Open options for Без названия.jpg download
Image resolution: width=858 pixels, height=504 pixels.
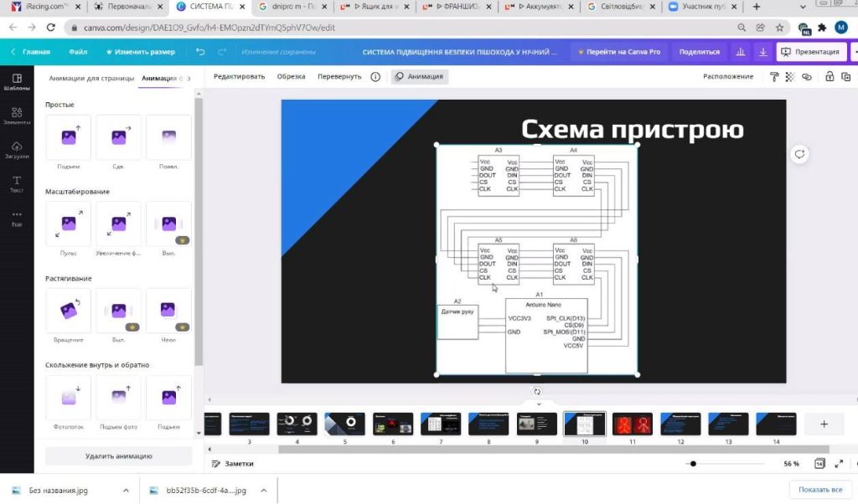[126, 491]
